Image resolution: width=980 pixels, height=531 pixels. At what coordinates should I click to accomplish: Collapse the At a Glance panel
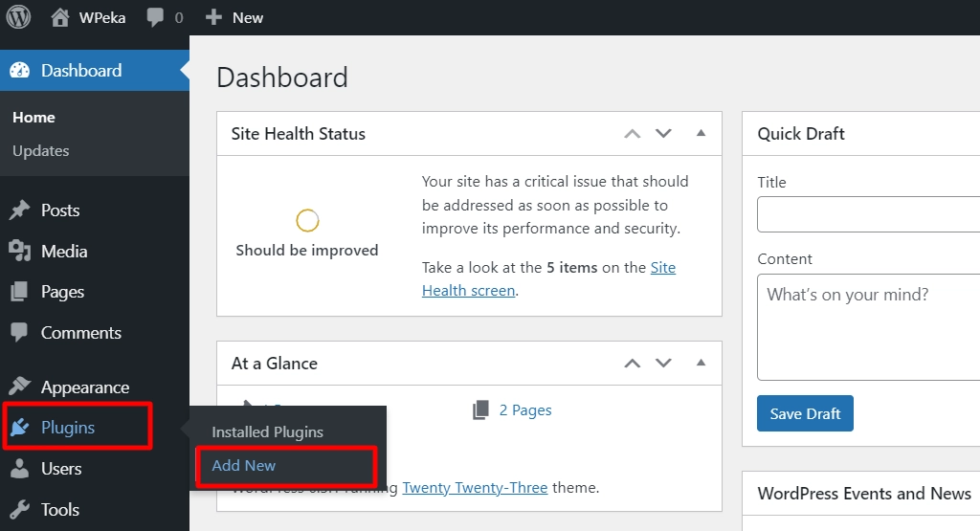coord(702,363)
